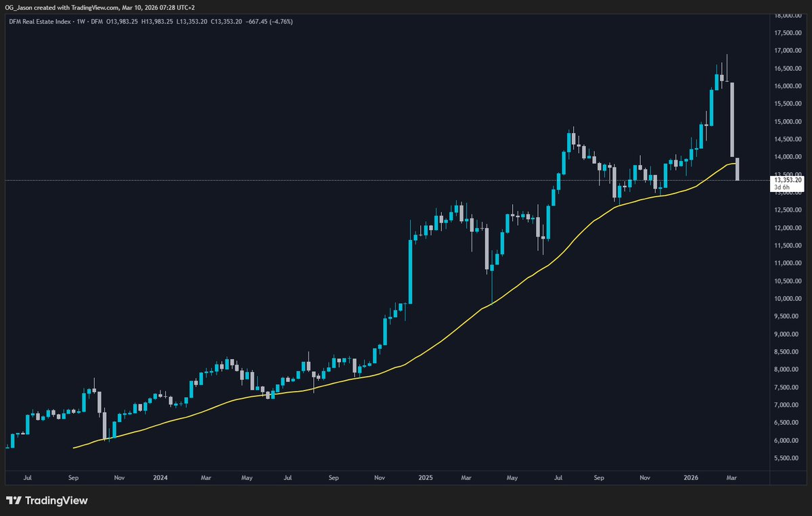The image size is (812, 516).
Task: Click the 15,000.00 price axis label
Action: point(788,122)
